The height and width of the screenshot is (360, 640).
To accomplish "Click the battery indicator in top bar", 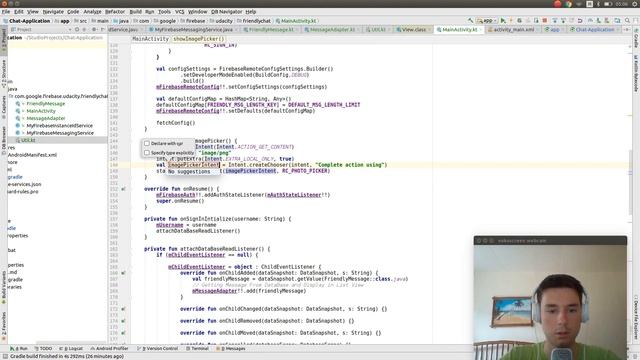I will tap(608, 4).
